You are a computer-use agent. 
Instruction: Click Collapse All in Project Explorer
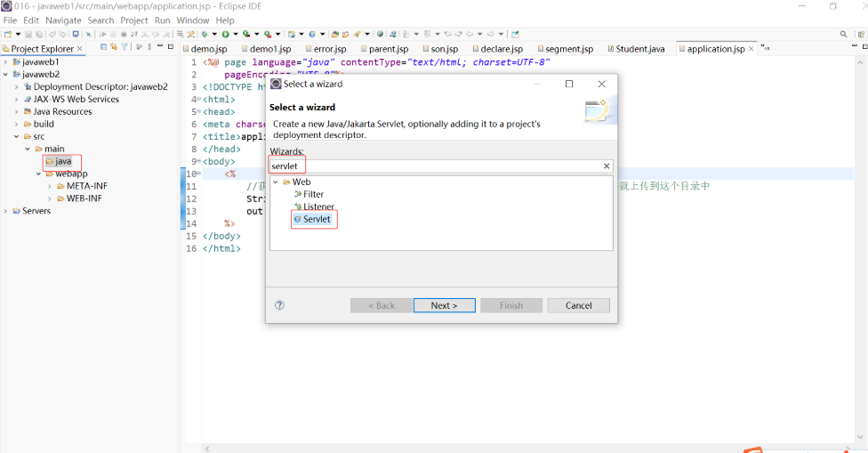click(103, 47)
